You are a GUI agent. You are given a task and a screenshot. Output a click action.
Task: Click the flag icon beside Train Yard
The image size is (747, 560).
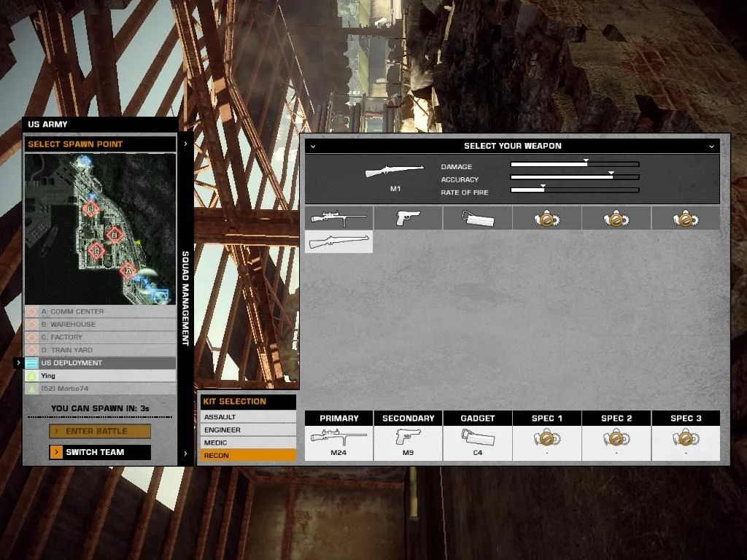31,350
